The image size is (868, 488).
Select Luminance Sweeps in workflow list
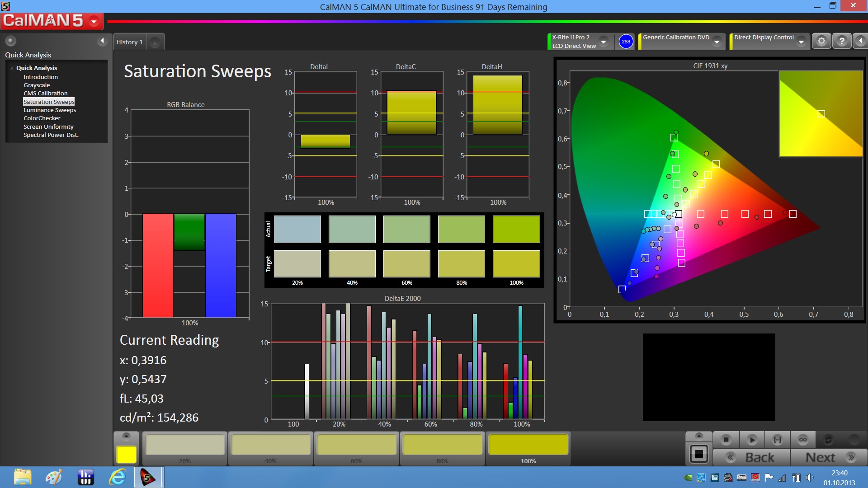pyautogui.click(x=50, y=110)
